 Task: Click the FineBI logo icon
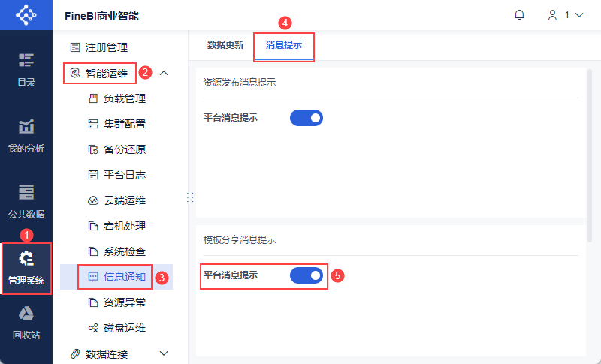tap(26, 15)
